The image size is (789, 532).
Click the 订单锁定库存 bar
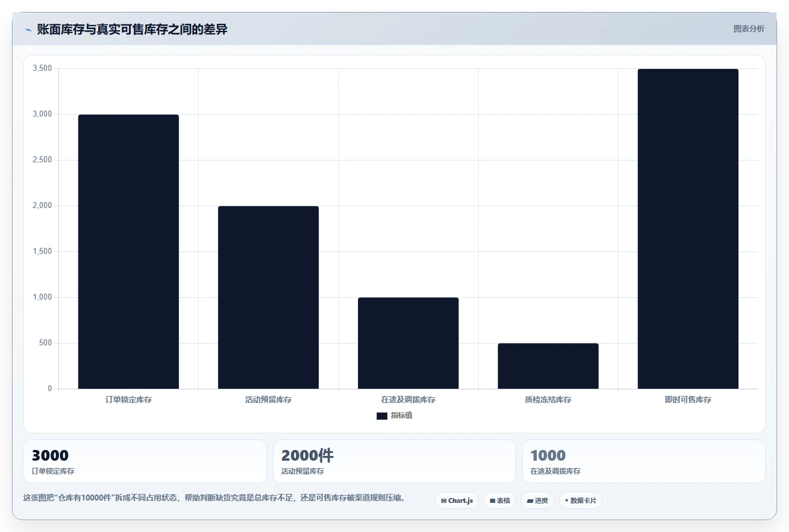(128, 251)
